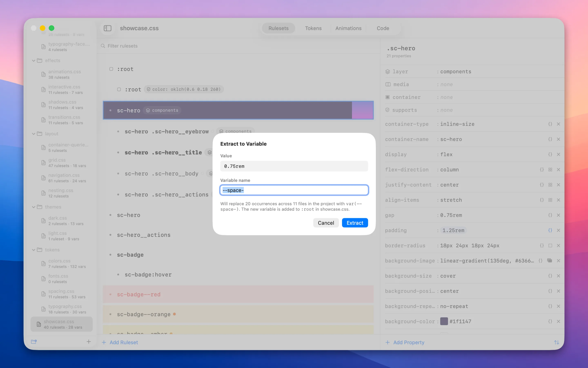Screen dimensions: 588x368
Task: Click the filter rulesets search icon
Action: tap(103, 46)
